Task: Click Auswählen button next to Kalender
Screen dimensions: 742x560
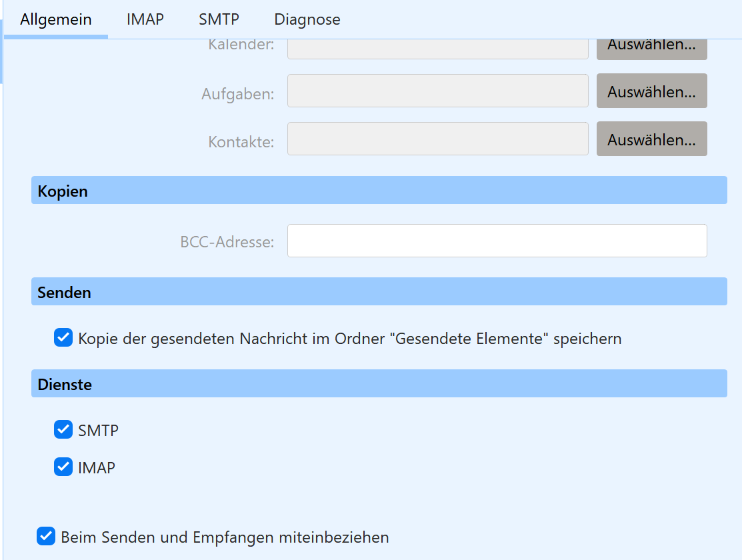Action: point(651,48)
